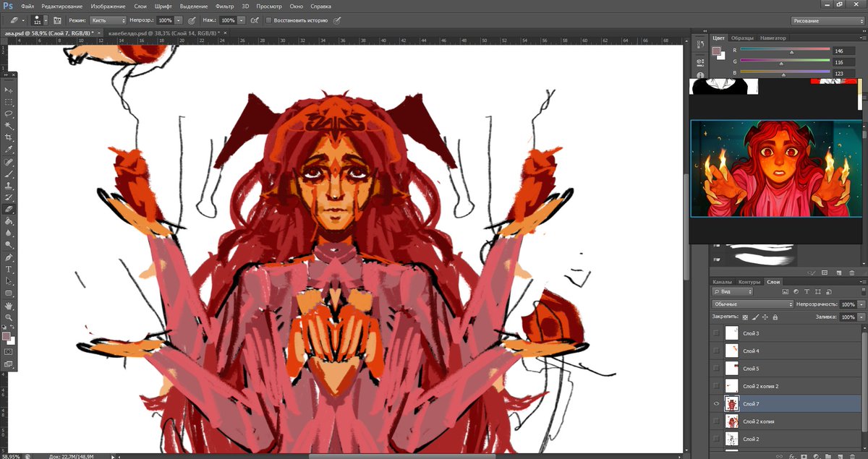Viewport: 868px width, 459px height.
Task: Open the Заливка fill dropdown arrow
Action: pyautogui.click(x=861, y=317)
